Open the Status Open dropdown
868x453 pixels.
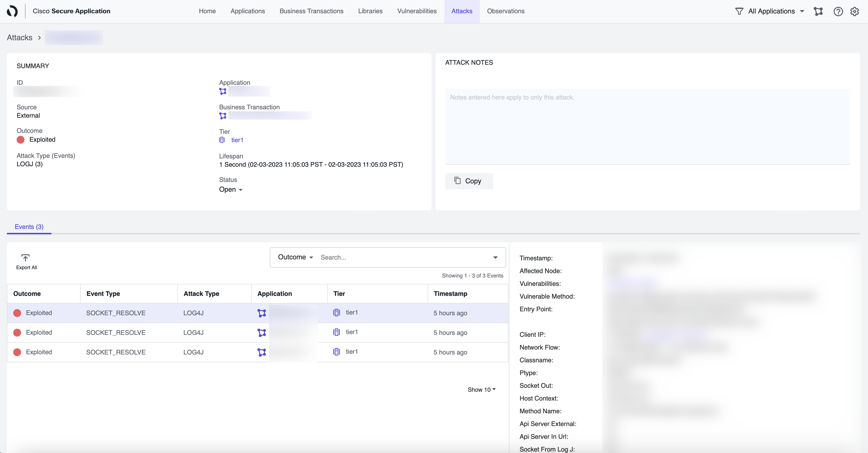[x=231, y=189]
